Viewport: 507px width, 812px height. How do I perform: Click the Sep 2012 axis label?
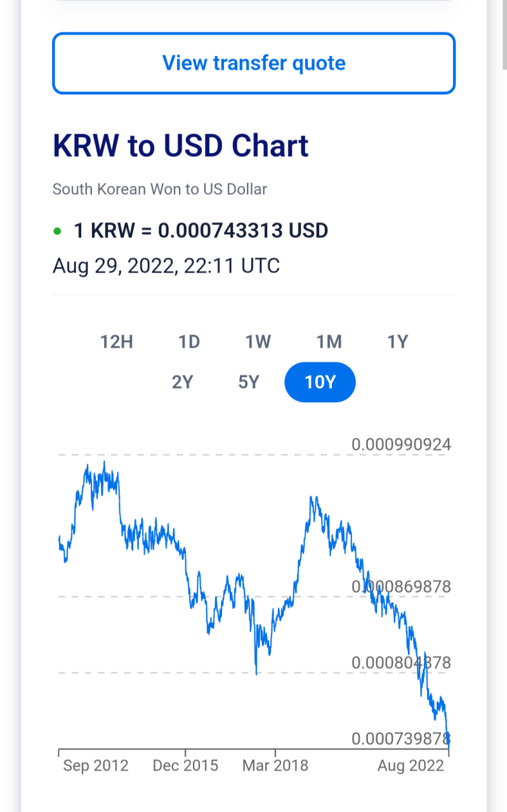[x=96, y=766]
